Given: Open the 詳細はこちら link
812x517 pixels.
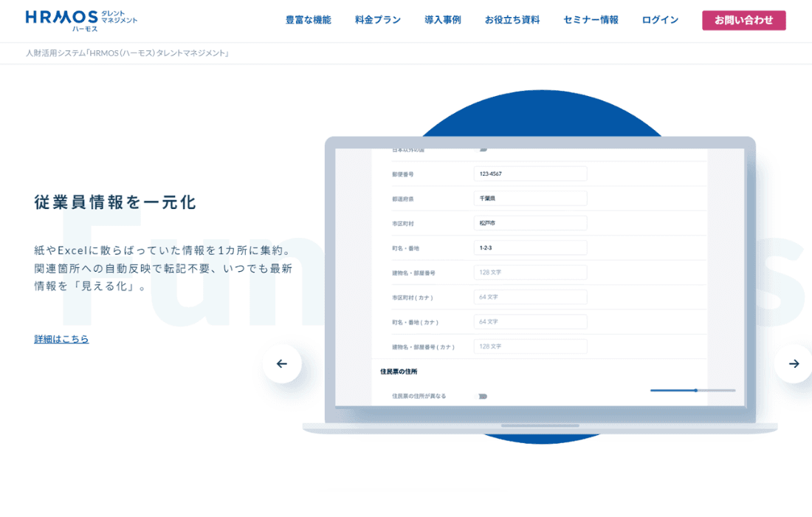Looking at the screenshot, I should 61,339.
